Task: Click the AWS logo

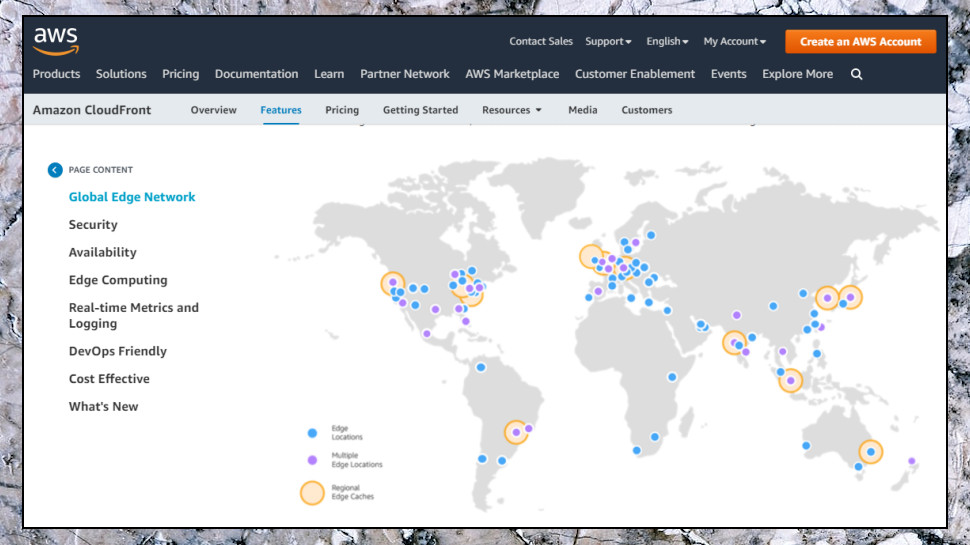Action: click(x=56, y=41)
